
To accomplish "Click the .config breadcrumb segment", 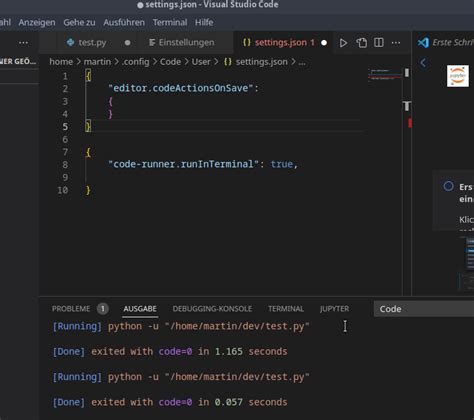I will pos(135,62).
